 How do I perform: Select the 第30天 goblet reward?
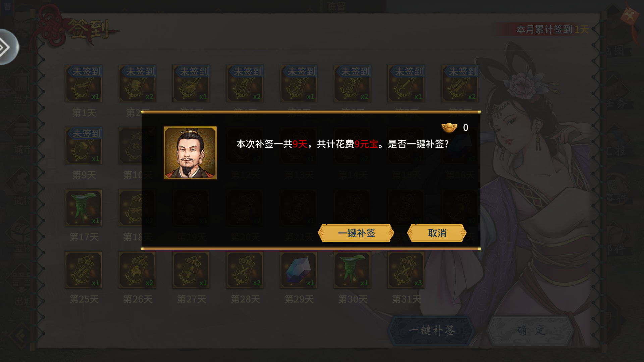[352, 270]
